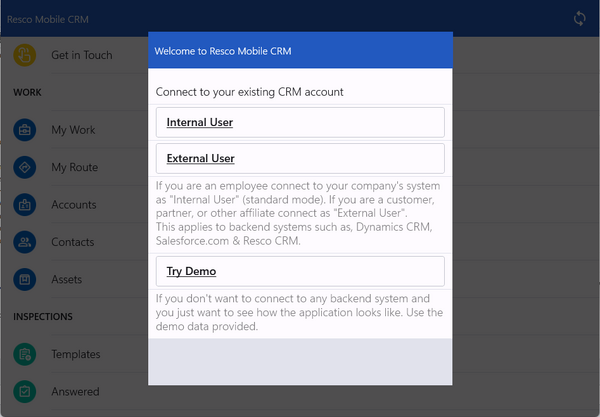Viewport: 600px width, 417px height.
Task: Start the Try Demo option
Action: (300, 271)
